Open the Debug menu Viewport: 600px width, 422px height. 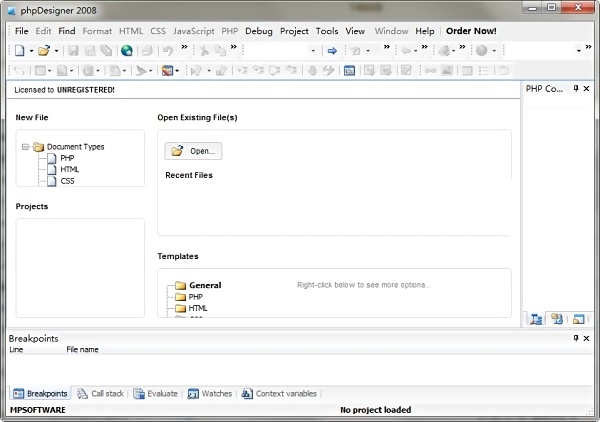point(258,31)
